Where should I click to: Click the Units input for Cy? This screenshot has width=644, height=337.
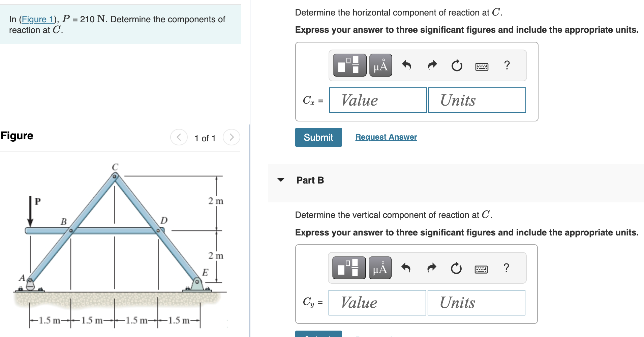pos(476,302)
